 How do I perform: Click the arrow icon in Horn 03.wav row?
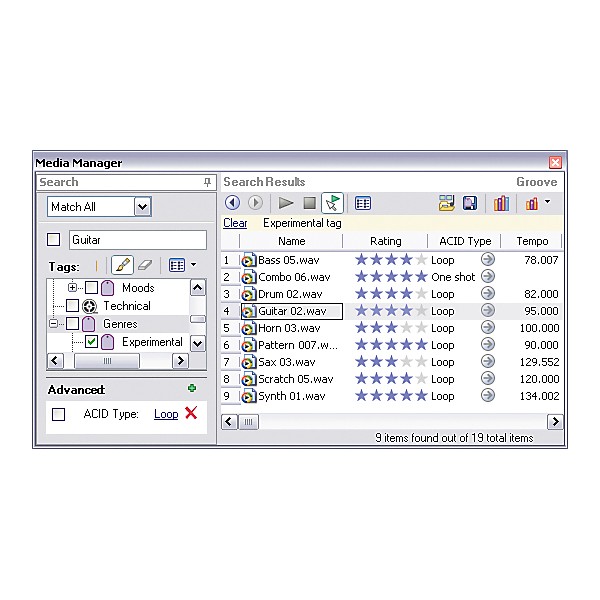tap(488, 327)
